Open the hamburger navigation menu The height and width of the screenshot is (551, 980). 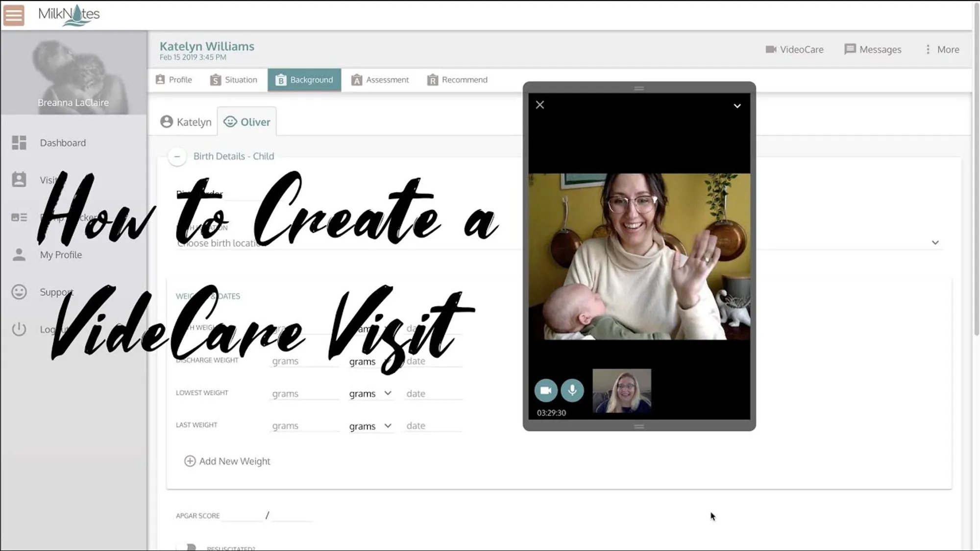13,15
